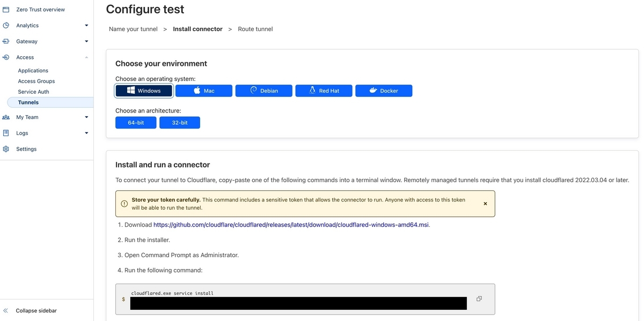Choose 32-bit architecture
644x321 pixels.
point(180,123)
